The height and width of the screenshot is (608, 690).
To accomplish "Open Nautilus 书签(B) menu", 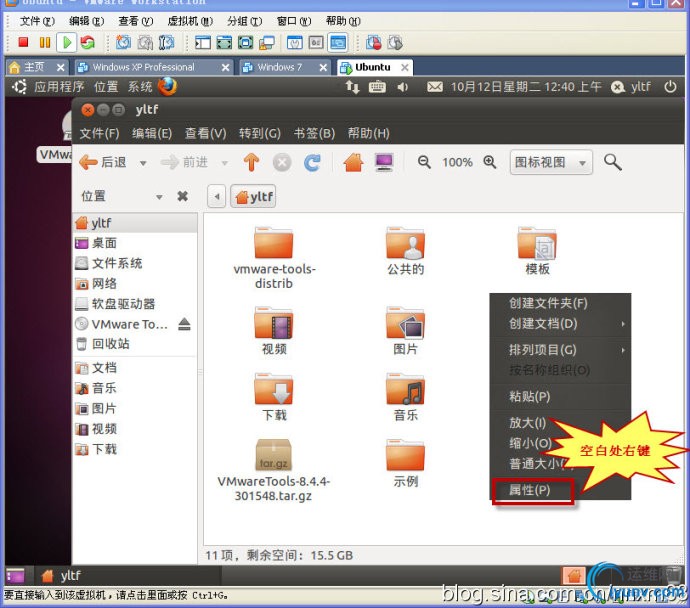I will click(x=314, y=133).
